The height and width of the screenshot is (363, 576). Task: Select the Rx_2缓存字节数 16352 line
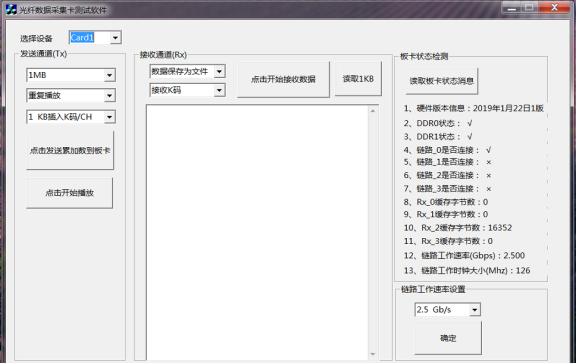(458, 228)
